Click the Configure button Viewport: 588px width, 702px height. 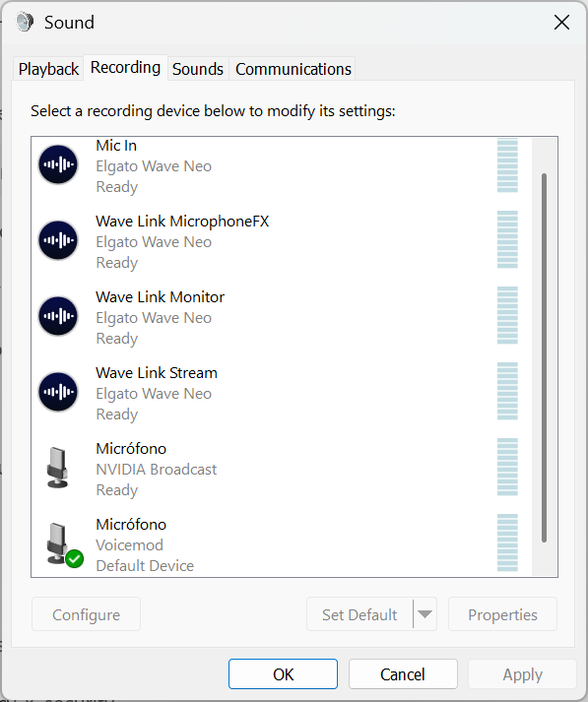pos(86,614)
